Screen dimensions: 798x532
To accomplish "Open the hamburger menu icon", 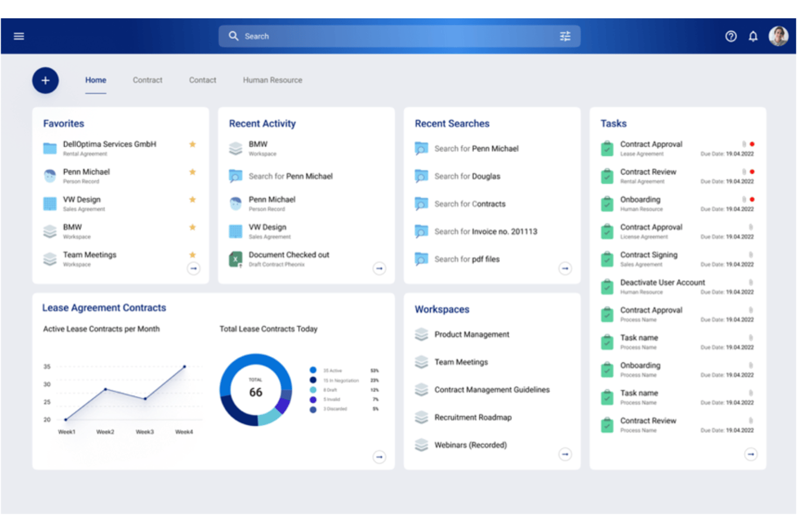I will coord(19,36).
